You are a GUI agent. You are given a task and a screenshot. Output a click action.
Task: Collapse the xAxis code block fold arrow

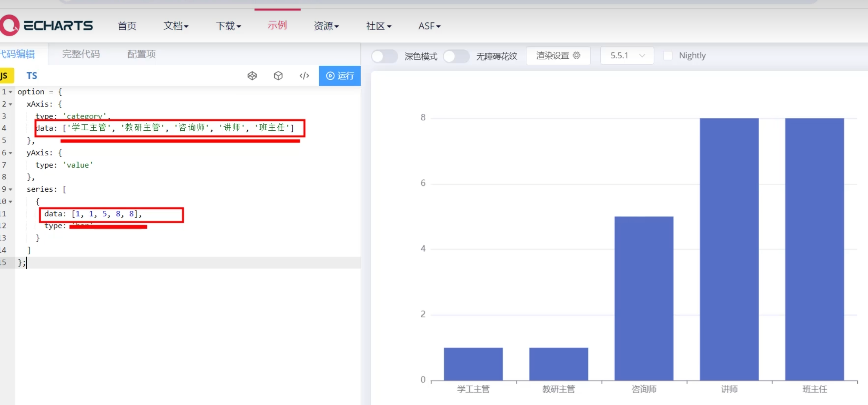pyautogui.click(x=11, y=104)
